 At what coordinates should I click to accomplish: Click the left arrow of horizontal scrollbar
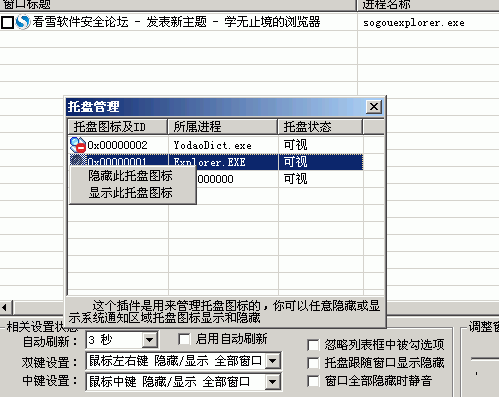pyautogui.click(x=6, y=307)
